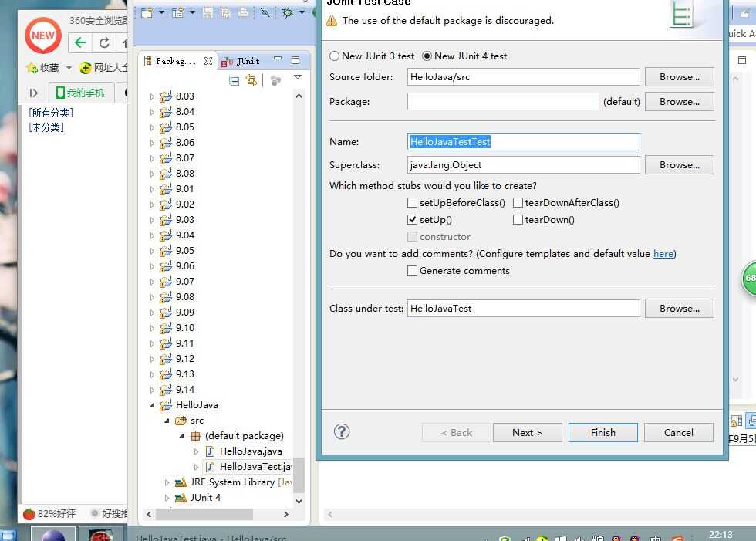Select New JUnit 3 test radio
This screenshot has width=756, height=541.
334,56
